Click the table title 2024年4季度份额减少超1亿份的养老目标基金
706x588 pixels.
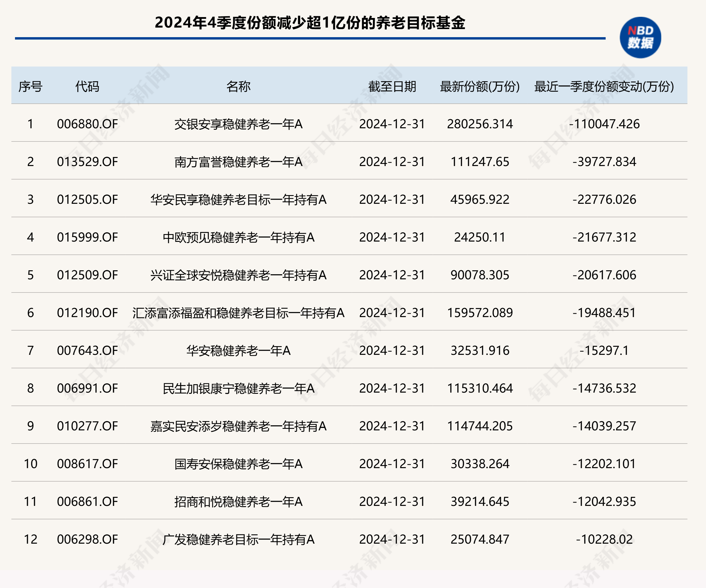tap(310, 23)
